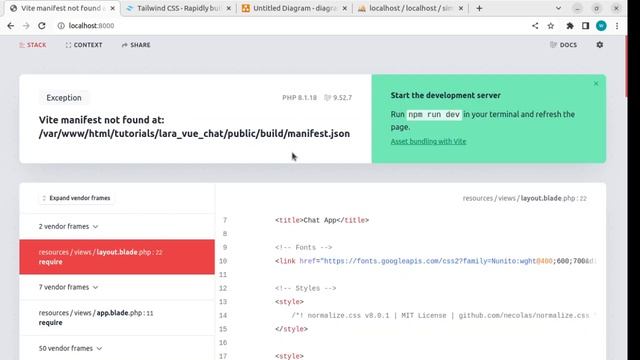Open the site info icon in address bar
The width and height of the screenshot is (640, 360).
pos(61,26)
